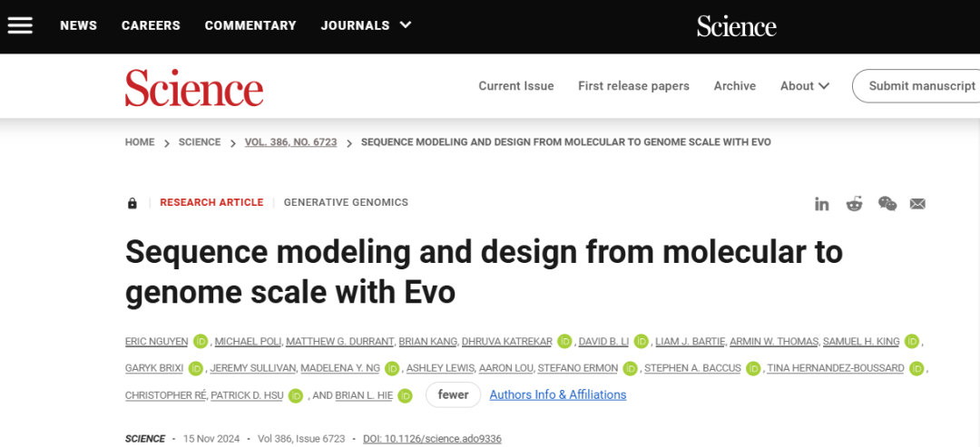Open the DOI 10.1126/science.ado9336 link
980x447 pixels.
pos(432,439)
